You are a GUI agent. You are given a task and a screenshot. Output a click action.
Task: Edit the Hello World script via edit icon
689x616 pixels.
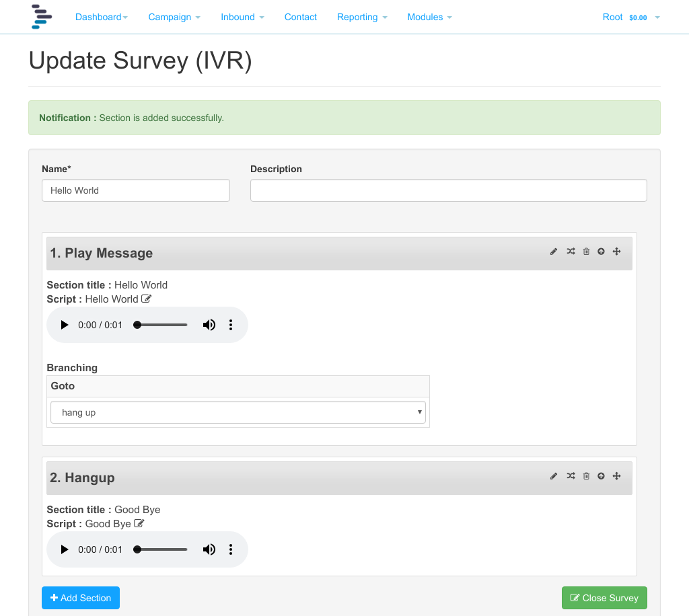pos(146,299)
